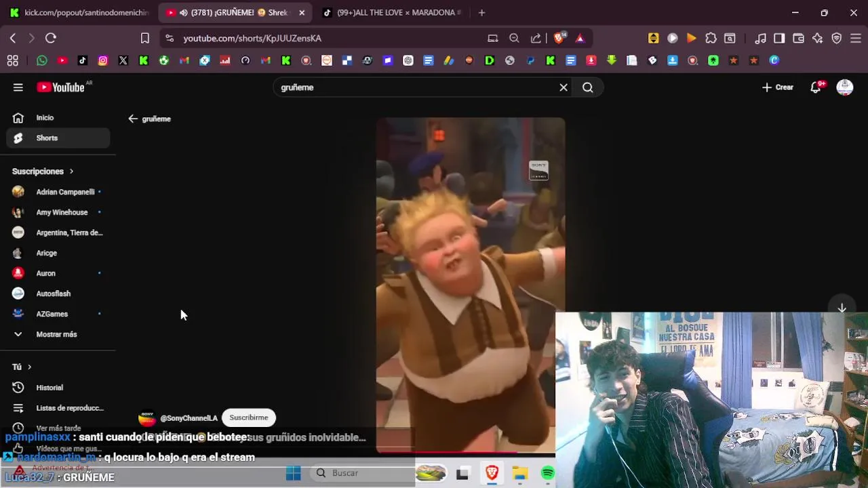
Task: Open the Brave playlist music-note icon
Action: point(761,39)
